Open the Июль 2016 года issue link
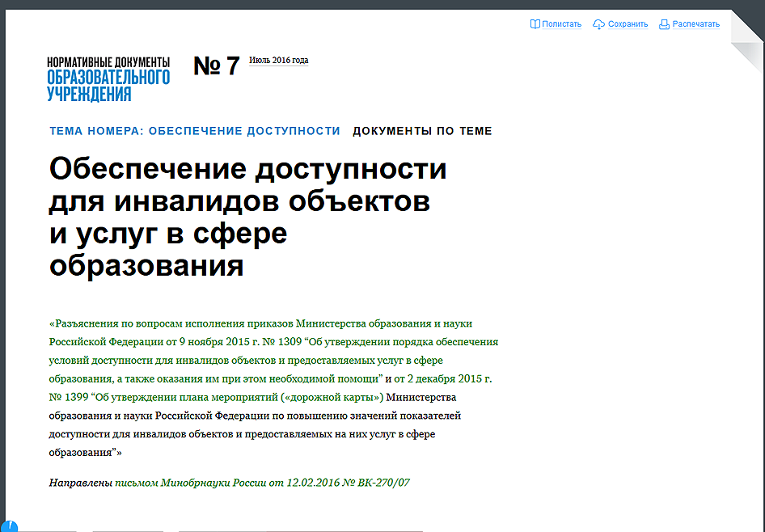 (x=278, y=60)
